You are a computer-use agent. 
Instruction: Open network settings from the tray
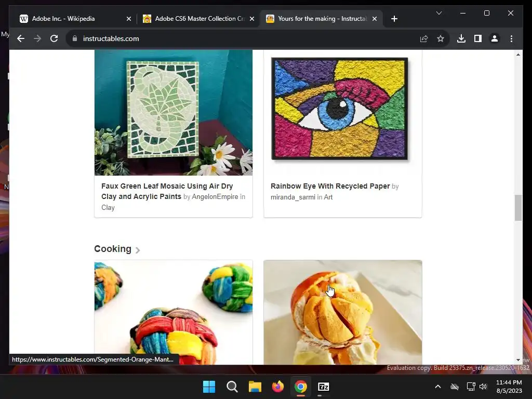pos(471,387)
